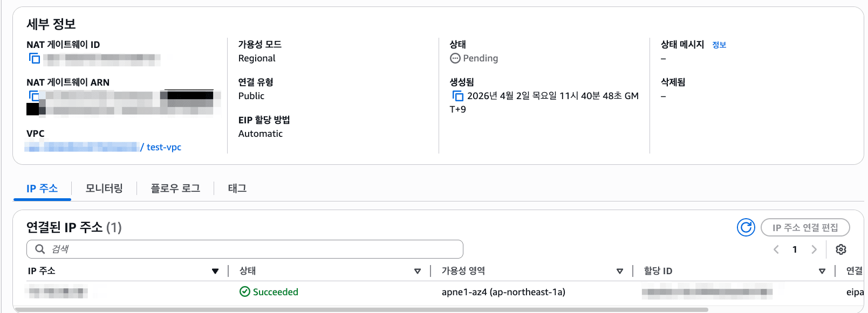The width and height of the screenshot is (868, 313).
Task: Copy the creation timestamp
Action: [458, 96]
